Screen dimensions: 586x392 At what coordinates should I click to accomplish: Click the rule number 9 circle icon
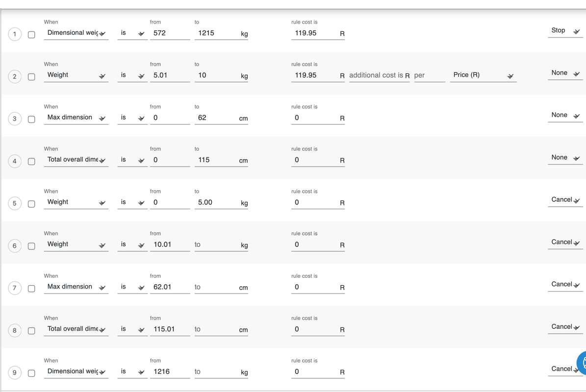tap(15, 372)
